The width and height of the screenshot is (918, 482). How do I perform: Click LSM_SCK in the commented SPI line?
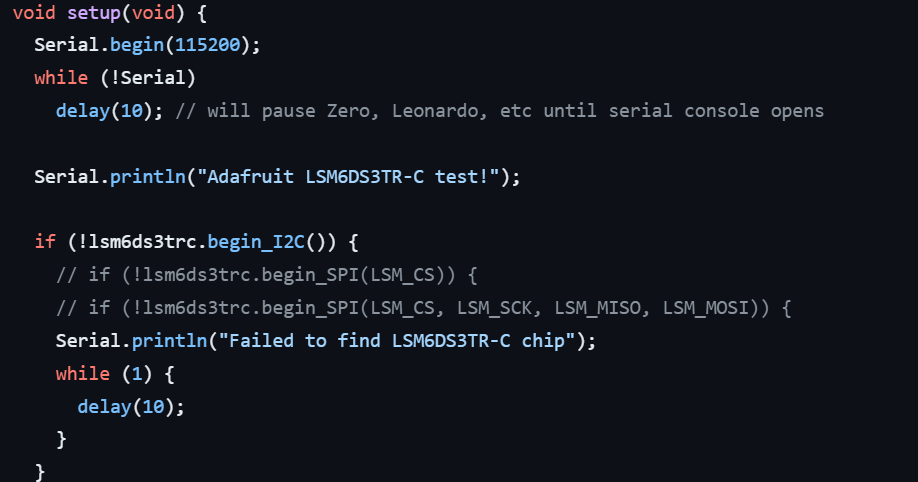[494, 307]
